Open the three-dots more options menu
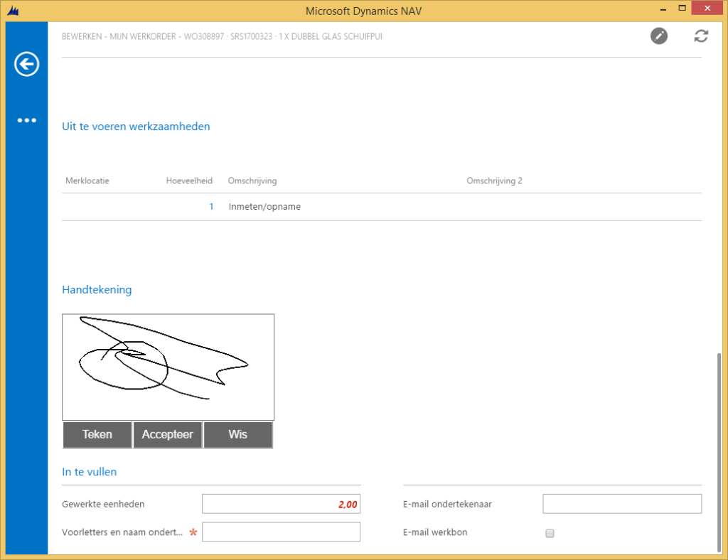728x560 pixels. pyautogui.click(x=26, y=120)
